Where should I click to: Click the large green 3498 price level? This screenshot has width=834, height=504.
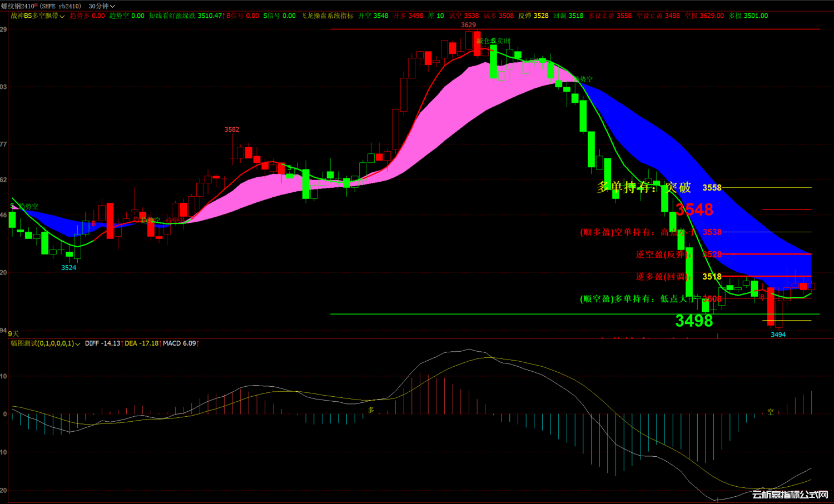tap(694, 321)
